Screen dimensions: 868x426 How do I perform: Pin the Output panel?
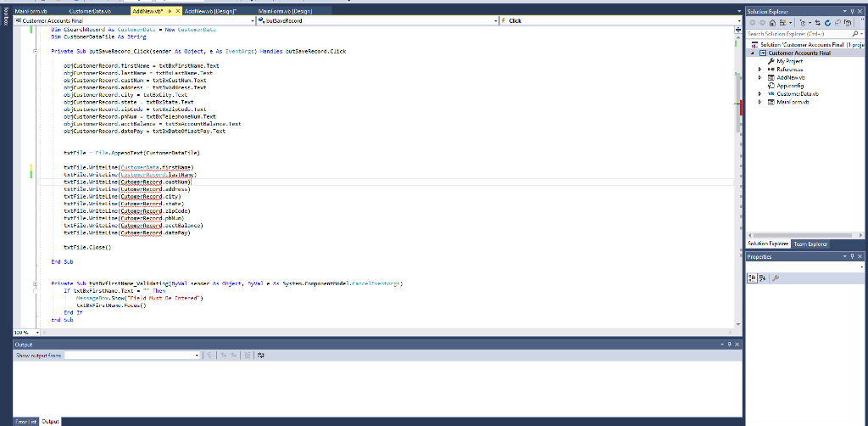(730, 344)
